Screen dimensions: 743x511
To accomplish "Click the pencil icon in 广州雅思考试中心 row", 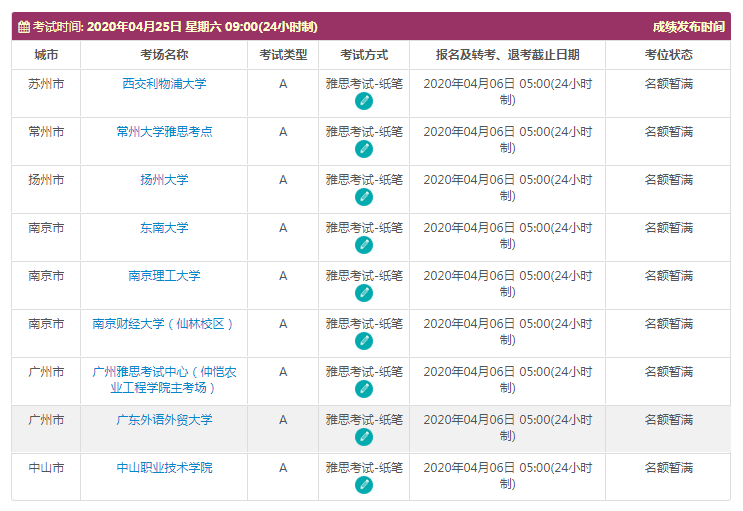I will pos(364,389).
